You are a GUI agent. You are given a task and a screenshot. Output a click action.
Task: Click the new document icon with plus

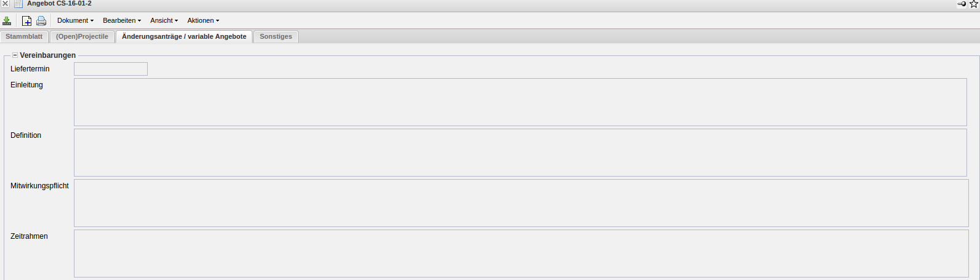26,21
